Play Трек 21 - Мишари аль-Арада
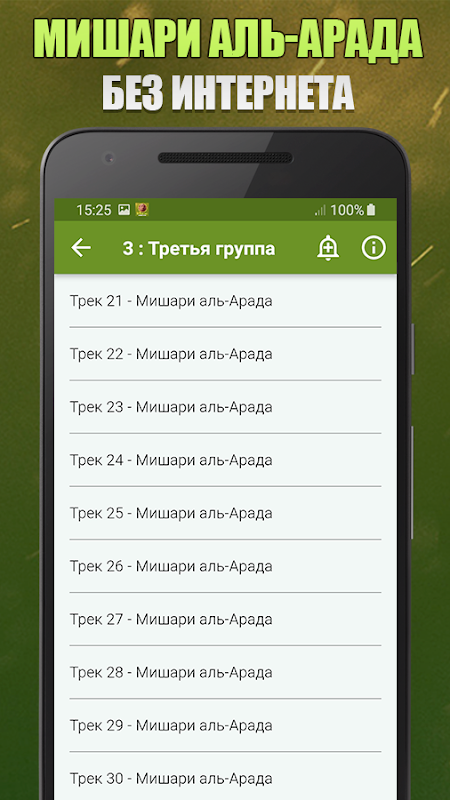 point(225,301)
